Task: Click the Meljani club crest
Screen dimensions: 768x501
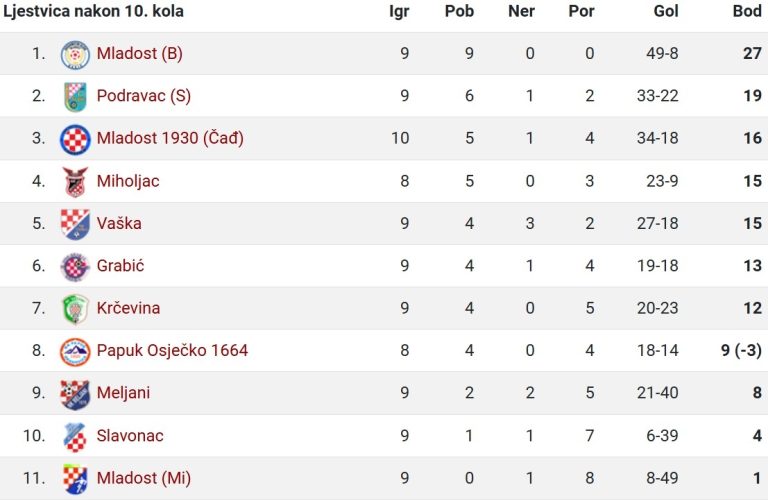Action: [75, 394]
